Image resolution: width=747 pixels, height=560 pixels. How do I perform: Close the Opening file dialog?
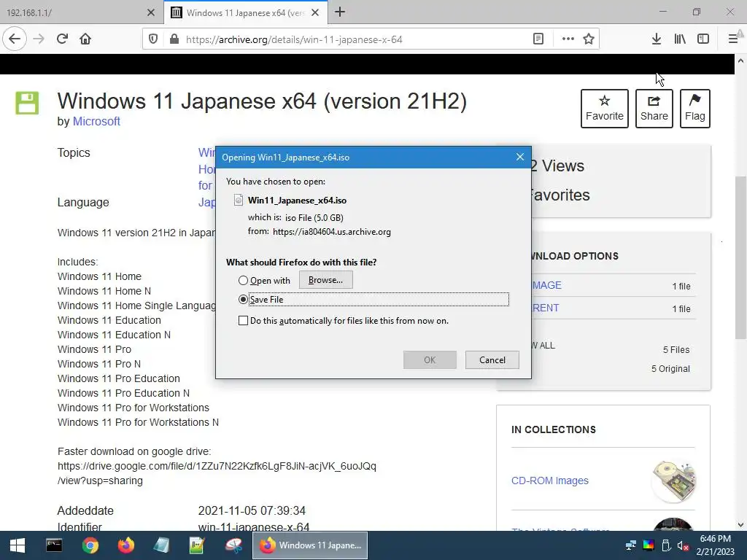519,157
